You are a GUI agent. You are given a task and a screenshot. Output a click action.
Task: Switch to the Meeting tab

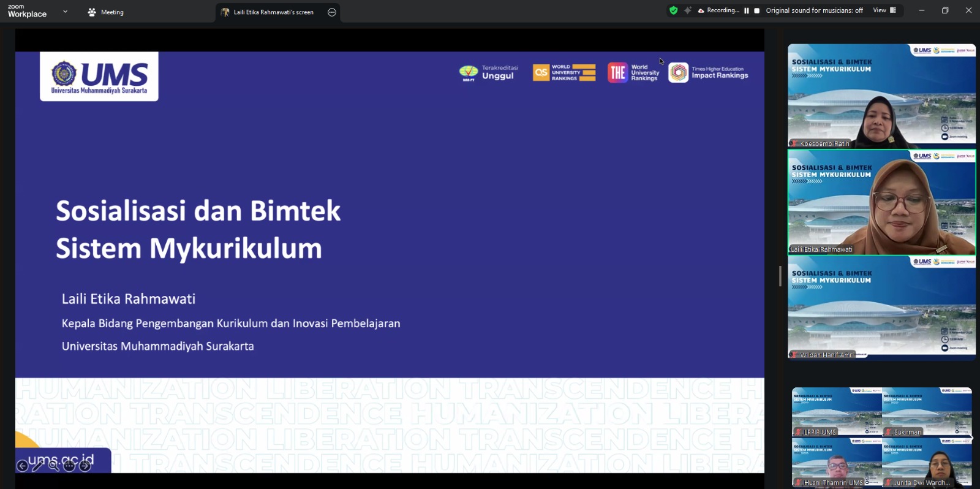click(x=106, y=12)
